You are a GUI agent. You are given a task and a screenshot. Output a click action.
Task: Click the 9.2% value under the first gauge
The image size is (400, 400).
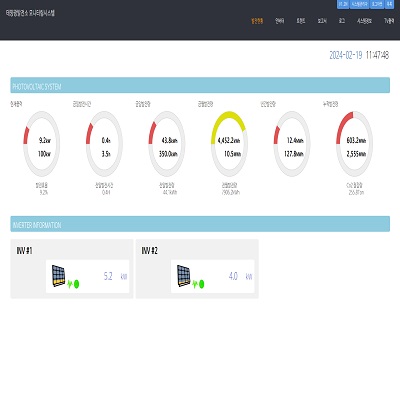[44, 192]
